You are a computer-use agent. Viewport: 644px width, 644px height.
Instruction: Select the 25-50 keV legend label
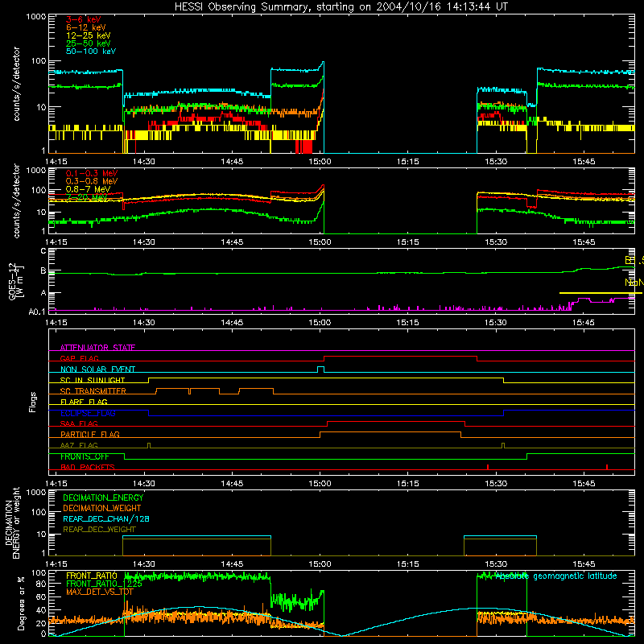coord(88,43)
